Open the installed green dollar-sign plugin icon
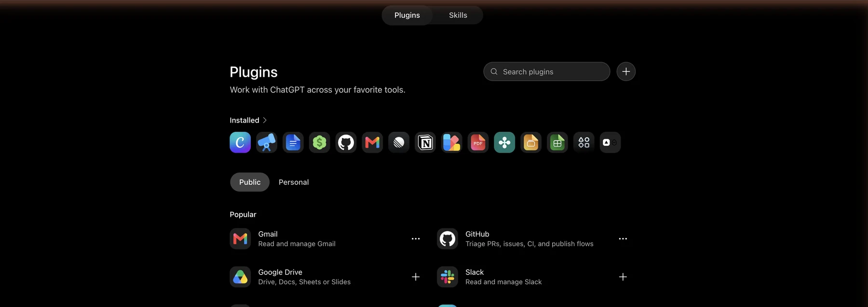 pos(319,142)
